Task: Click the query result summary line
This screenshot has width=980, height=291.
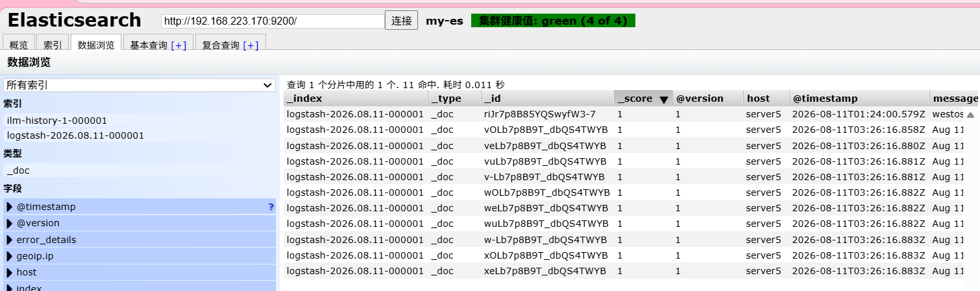Action: [x=396, y=85]
